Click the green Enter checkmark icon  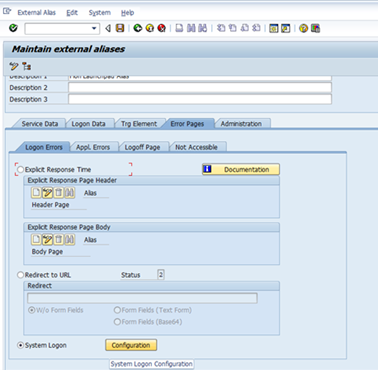13,28
